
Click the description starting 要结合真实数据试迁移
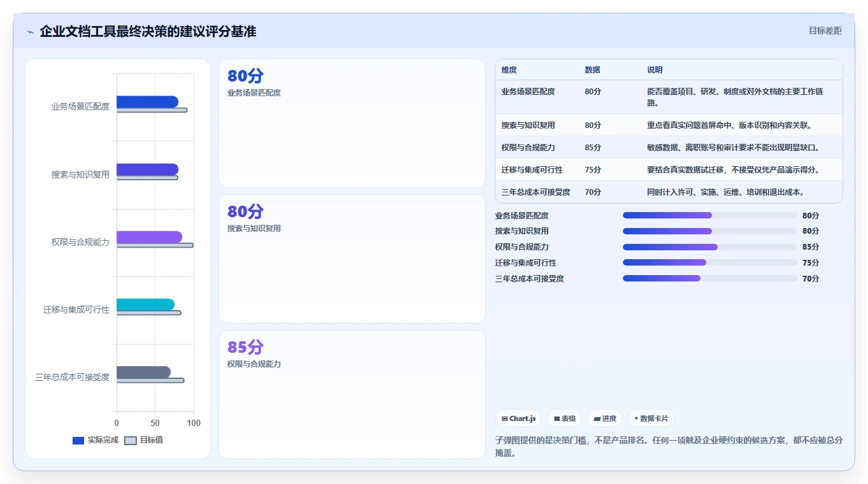(x=733, y=170)
